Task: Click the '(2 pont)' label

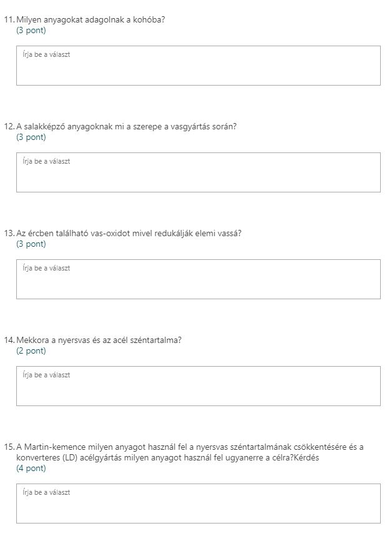Action: (31, 350)
